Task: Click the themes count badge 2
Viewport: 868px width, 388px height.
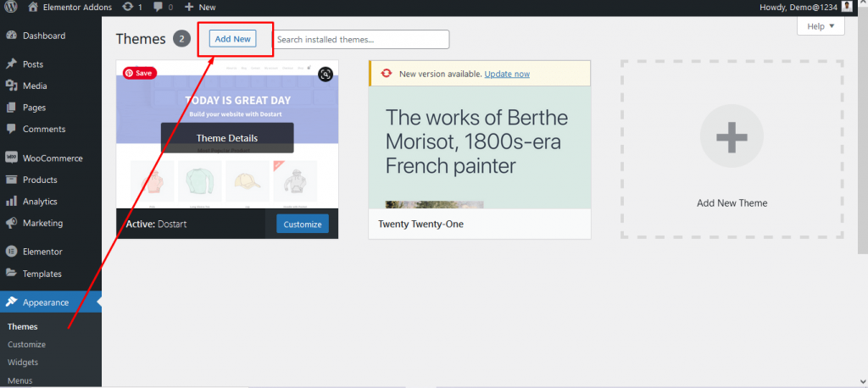Action: click(x=181, y=39)
